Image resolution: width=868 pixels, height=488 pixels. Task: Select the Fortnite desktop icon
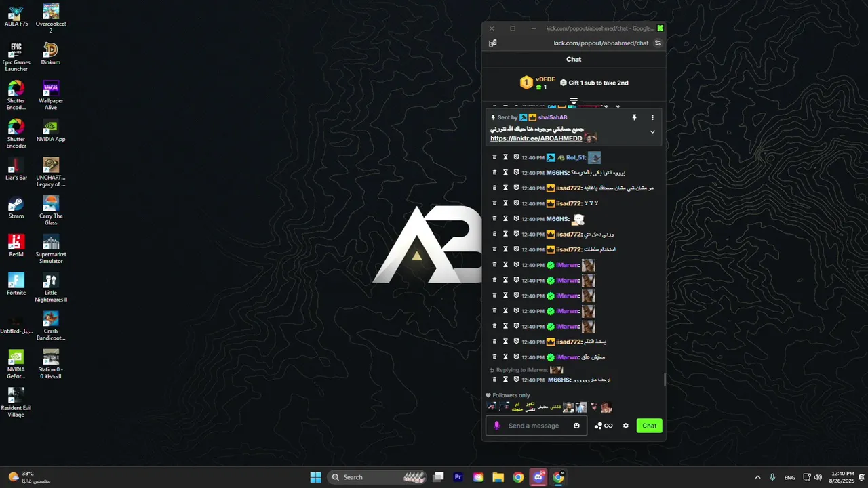tap(16, 285)
